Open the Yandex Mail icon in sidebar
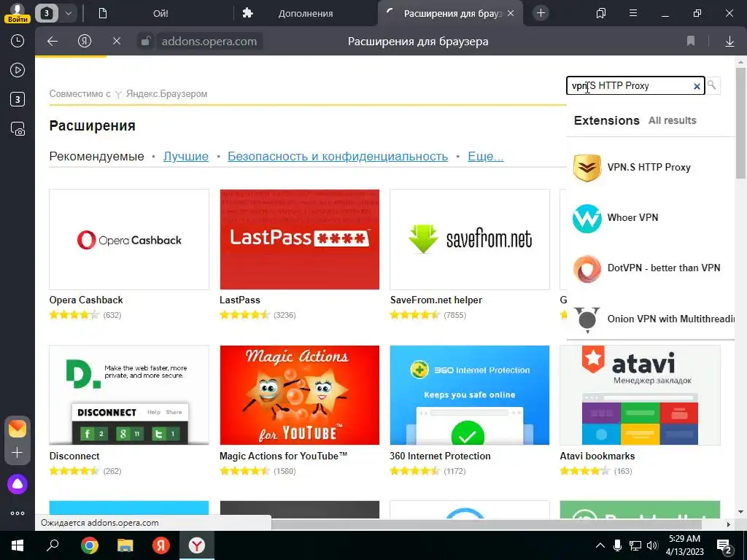Image resolution: width=747 pixels, height=560 pixels. [x=18, y=429]
